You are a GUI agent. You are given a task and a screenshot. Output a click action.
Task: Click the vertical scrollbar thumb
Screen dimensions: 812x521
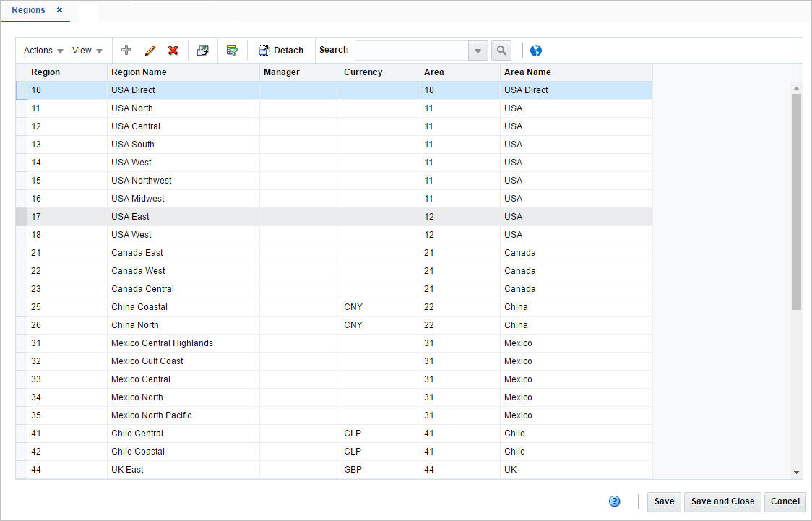coord(796,202)
